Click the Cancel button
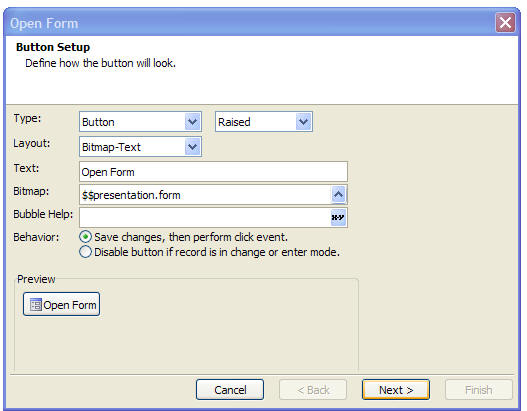Viewport: 527px width, 411px height. 230,390
